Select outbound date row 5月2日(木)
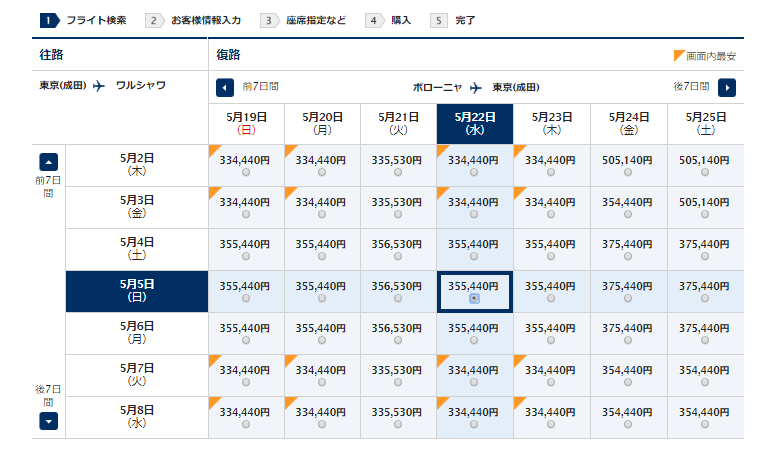782x466 pixels. point(137,166)
